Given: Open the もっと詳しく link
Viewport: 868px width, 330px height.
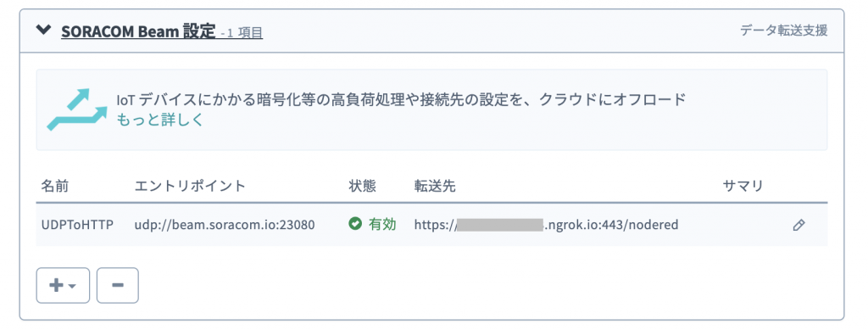Looking at the screenshot, I should pyautogui.click(x=160, y=119).
